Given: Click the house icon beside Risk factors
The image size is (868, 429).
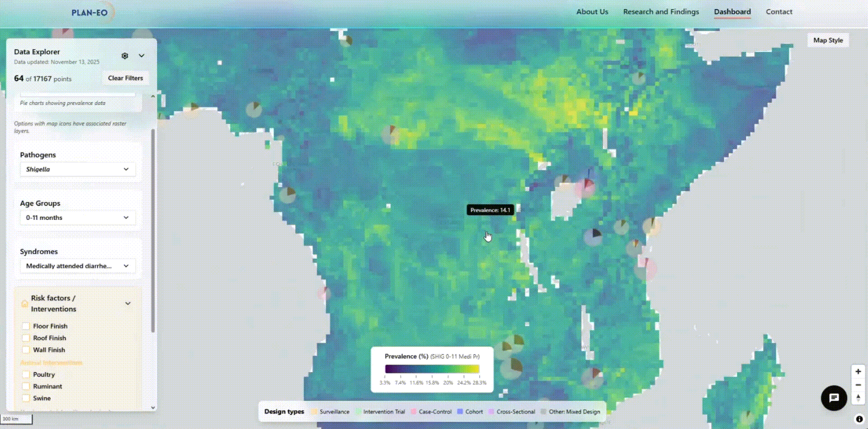Looking at the screenshot, I should pyautogui.click(x=24, y=303).
